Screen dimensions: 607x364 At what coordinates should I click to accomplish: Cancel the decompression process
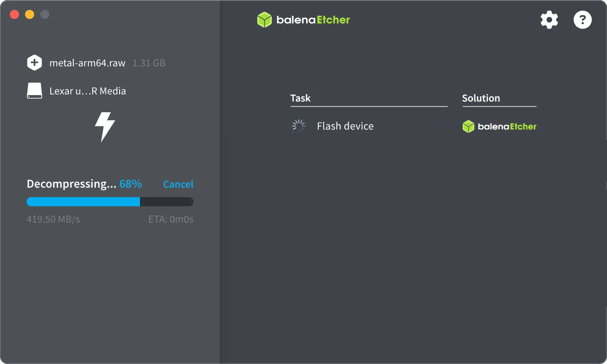[x=178, y=184]
